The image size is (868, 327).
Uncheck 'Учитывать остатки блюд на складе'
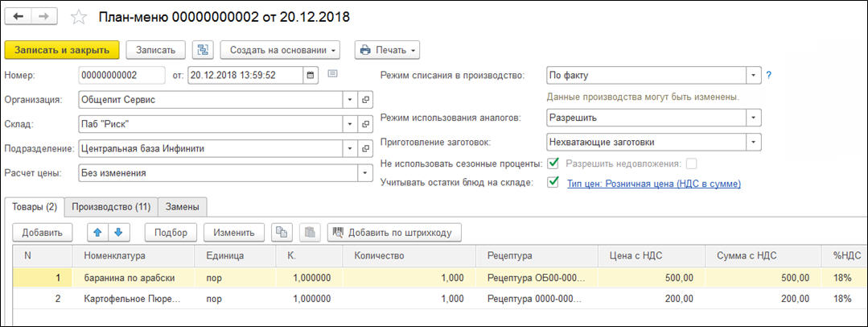point(553,183)
